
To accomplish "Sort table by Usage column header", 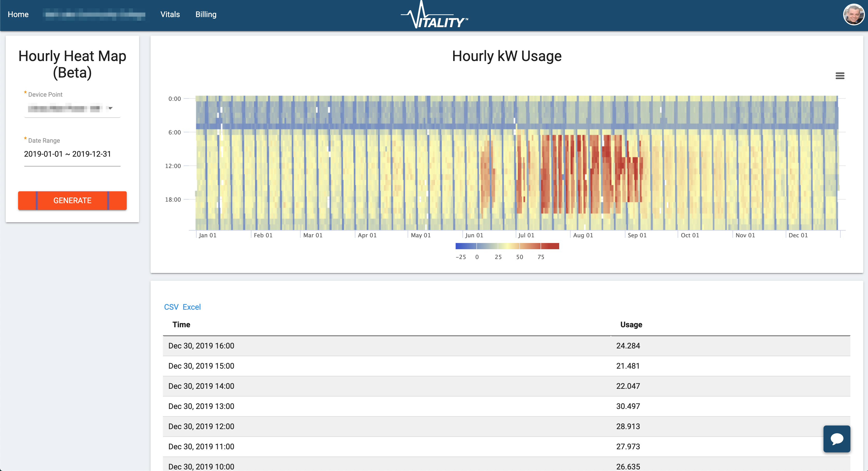I will click(631, 324).
